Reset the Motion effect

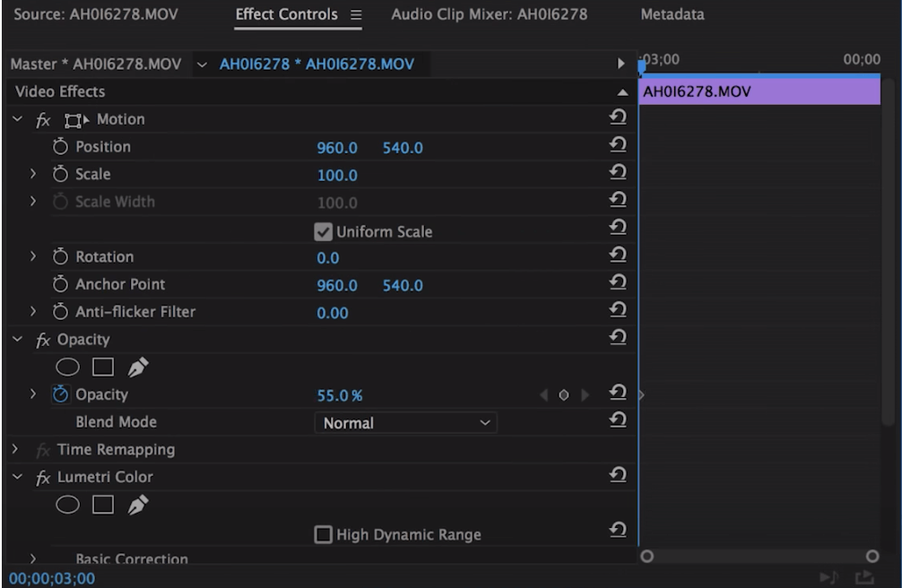(618, 117)
